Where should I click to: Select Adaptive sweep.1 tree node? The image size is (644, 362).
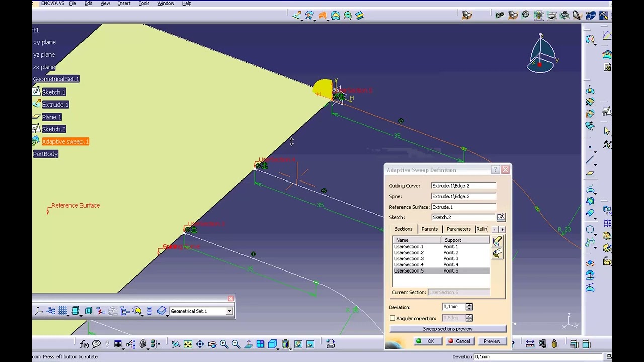tap(65, 142)
